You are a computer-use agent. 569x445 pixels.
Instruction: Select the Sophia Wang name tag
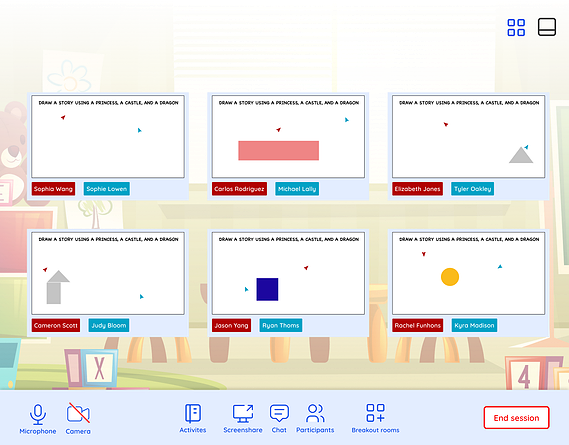tap(53, 189)
